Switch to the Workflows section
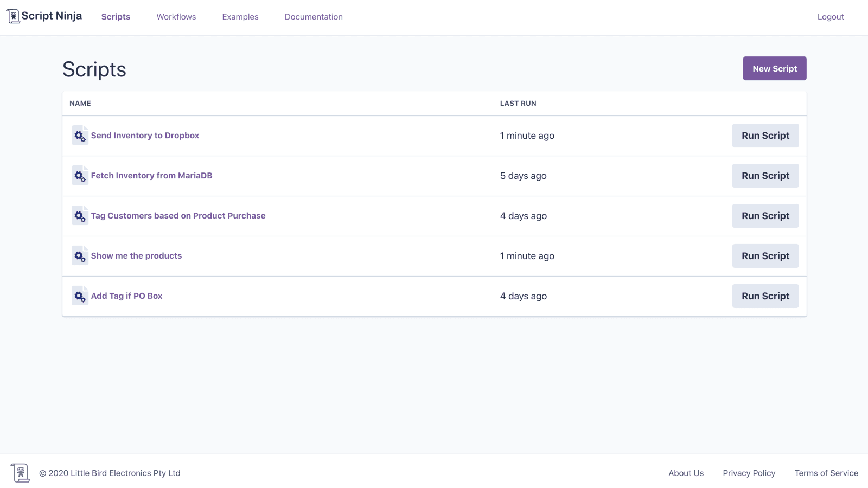 click(176, 17)
